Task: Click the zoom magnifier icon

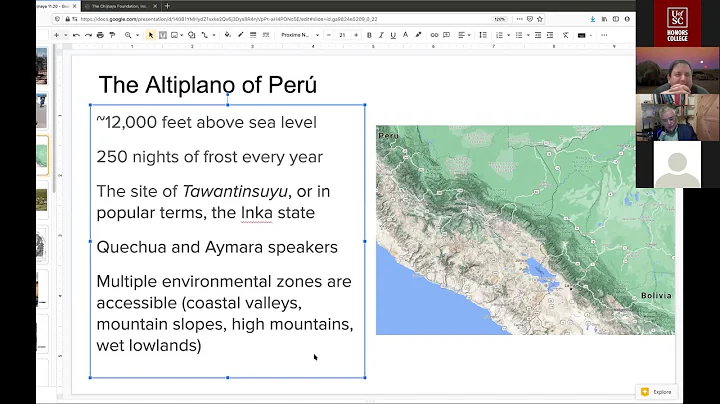Action: (x=128, y=35)
